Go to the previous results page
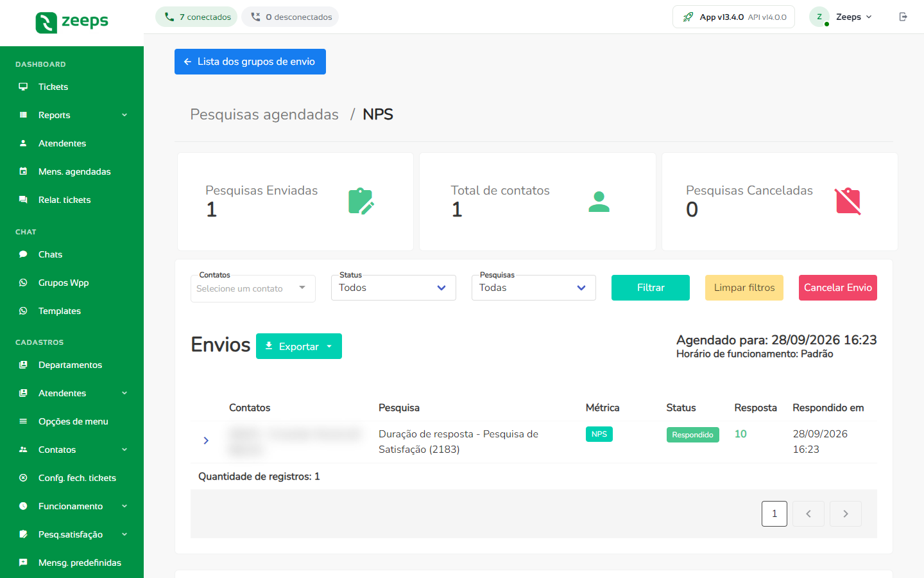The width and height of the screenshot is (924, 578). (809, 514)
